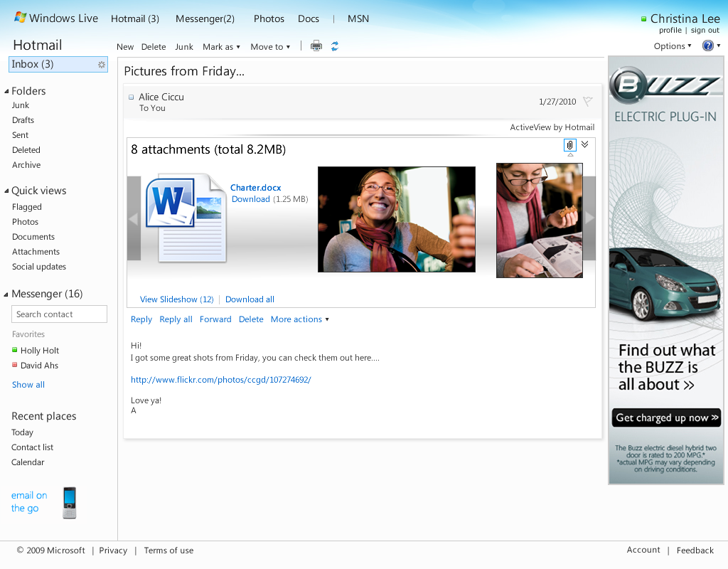Show previous attachments with left arrow

coord(134,218)
